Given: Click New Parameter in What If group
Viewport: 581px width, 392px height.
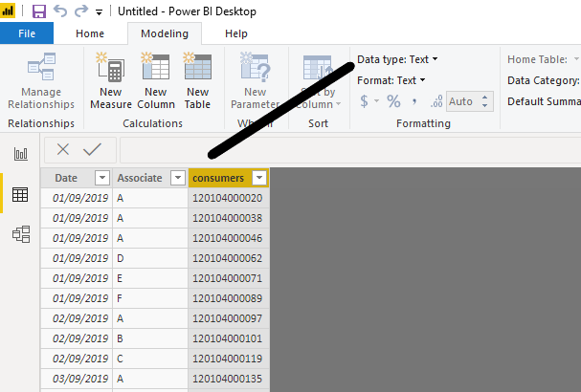Looking at the screenshot, I should point(255,81).
